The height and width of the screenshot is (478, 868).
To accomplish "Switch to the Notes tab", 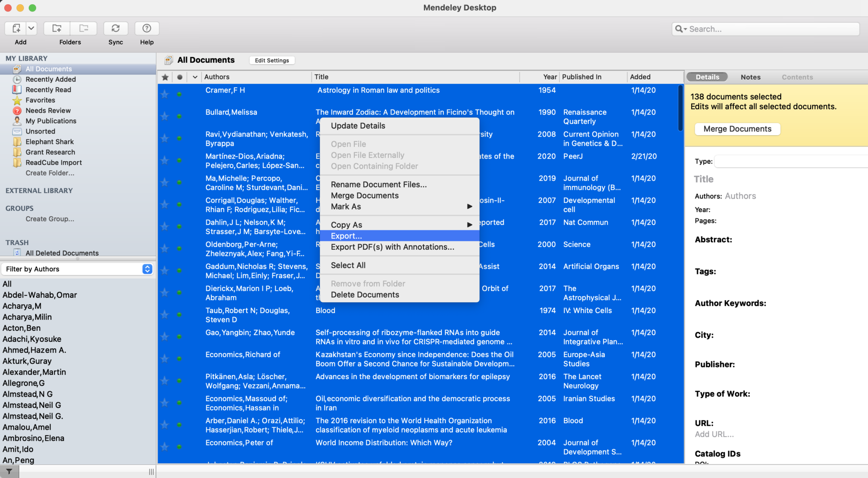I will (750, 77).
